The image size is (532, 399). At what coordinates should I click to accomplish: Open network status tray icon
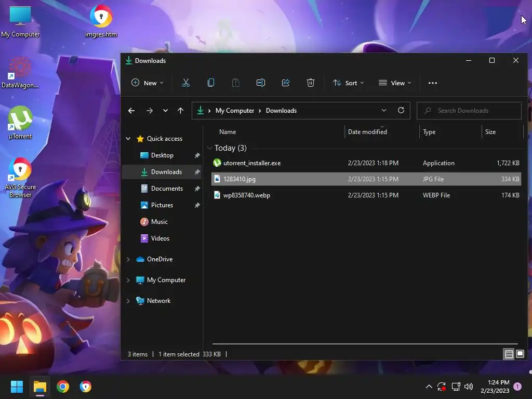pyautogui.click(x=456, y=387)
